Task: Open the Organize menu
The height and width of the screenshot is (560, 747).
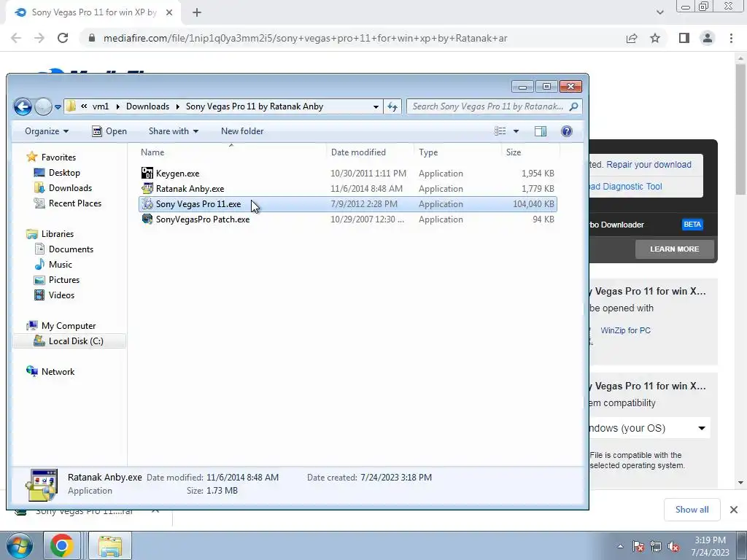Action: pyautogui.click(x=47, y=131)
